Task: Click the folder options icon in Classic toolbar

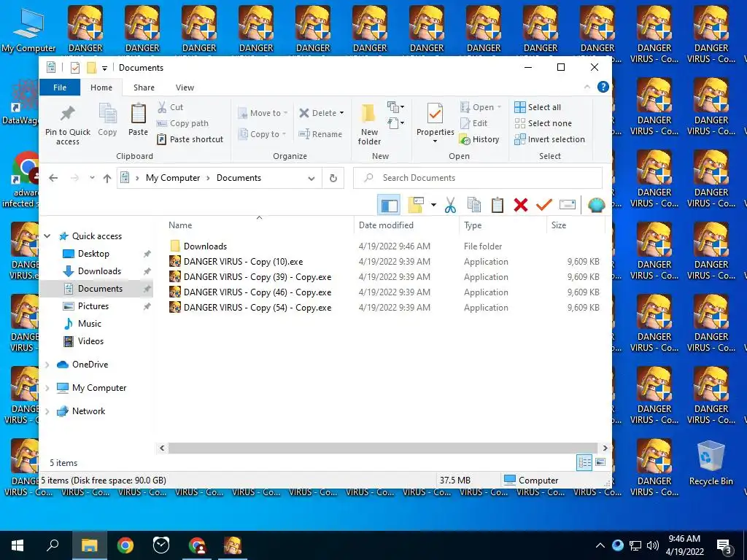Action: (x=416, y=205)
